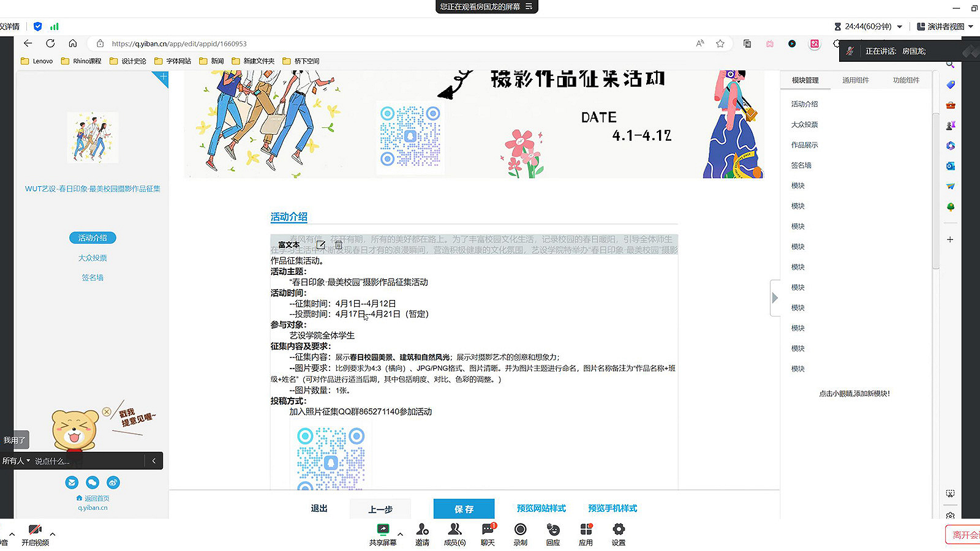980x551 pixels.
Task: Expand the video options arrow next to 开启视频
Action: (53, 534)
